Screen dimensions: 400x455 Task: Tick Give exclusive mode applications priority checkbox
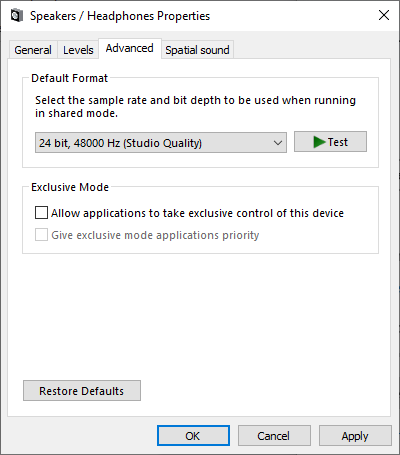click(x=41, y=235)
